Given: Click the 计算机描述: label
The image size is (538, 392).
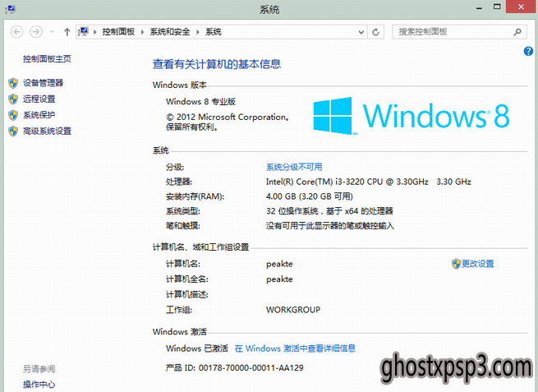Looking at the screenshot, I should (x=187, y=294).
